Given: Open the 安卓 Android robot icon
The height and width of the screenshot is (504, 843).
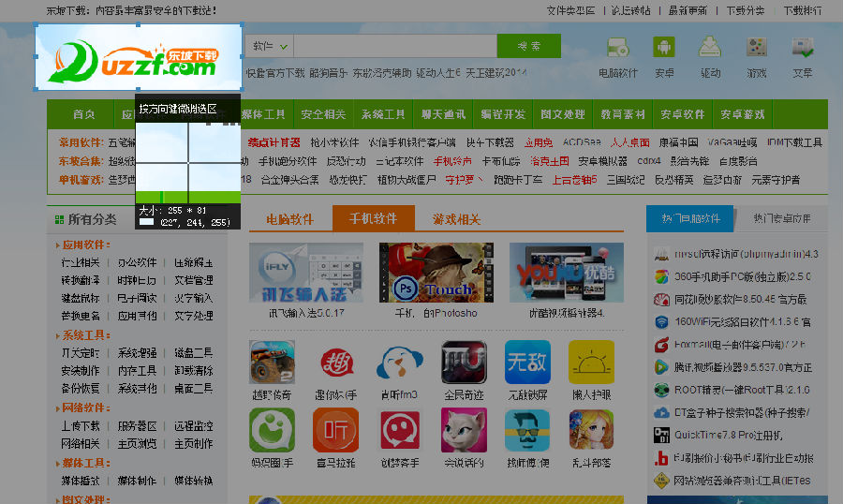Looking at the screenshot, I should point(664,48).
